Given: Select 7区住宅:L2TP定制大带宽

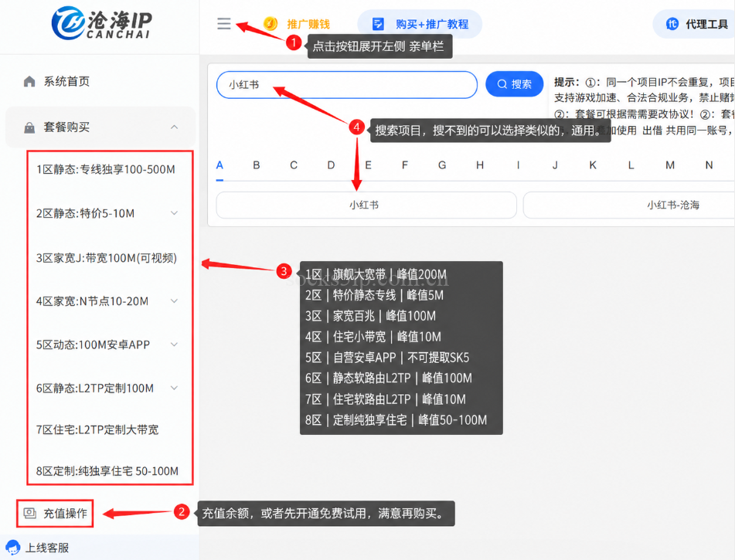Looking at the screenshot, I should tap(97, 429).
